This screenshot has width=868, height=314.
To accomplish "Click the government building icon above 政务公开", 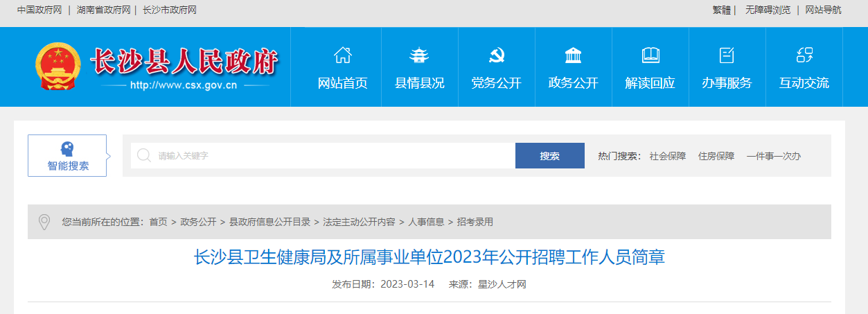I will click(573, 55).
